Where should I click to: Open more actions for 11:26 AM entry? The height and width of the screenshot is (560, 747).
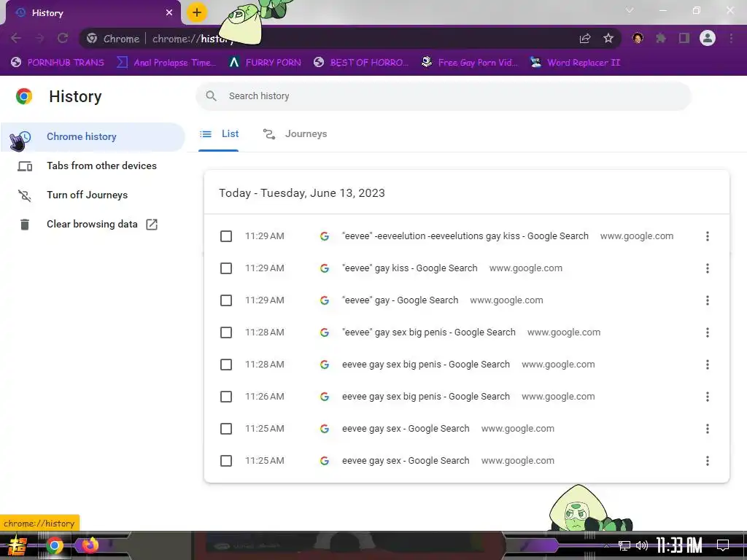click(708, 397)
